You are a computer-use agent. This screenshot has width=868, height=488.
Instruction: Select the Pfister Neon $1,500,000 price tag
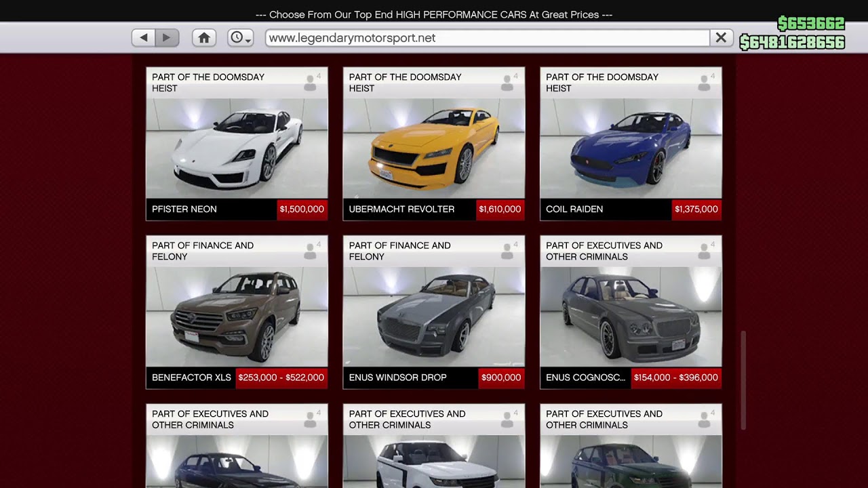(302, 209)
